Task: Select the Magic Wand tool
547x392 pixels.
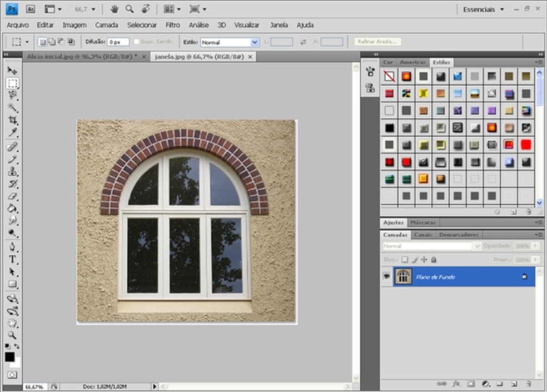Action: tap(12, 108)
